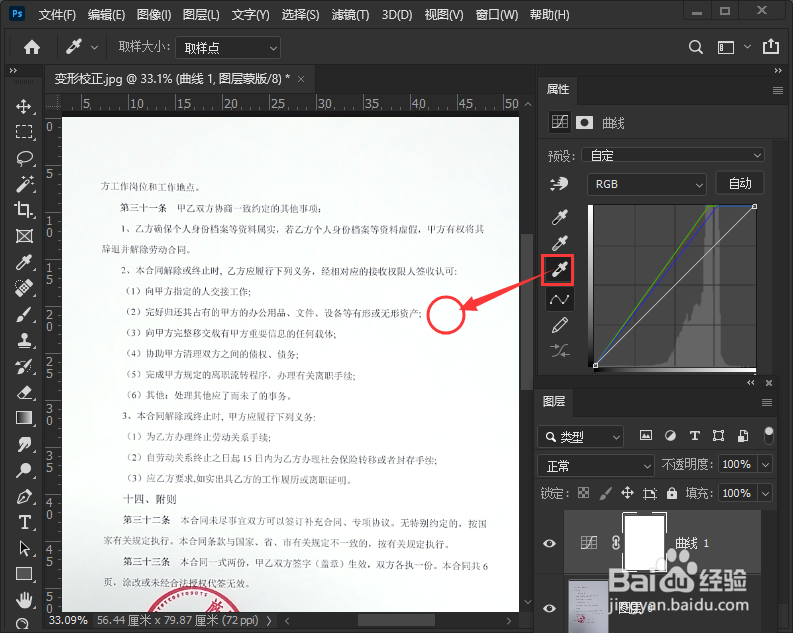The image size is (793, 633).
Task: Choose draw curve pencil tool
Action: [x=559, y=325]
